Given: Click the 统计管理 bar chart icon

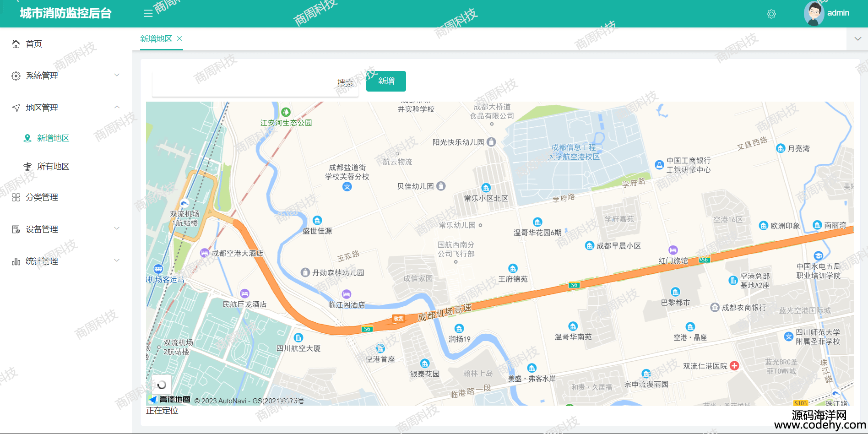Looking at the screenshot, I should [16, 261].
